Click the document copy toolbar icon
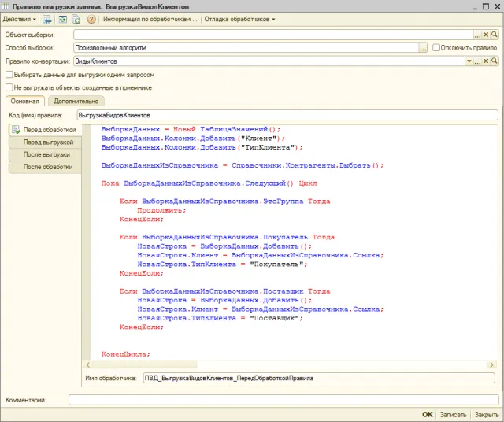Image resolution: width=504 pixels, height=422 pixels. coord(76,19)
